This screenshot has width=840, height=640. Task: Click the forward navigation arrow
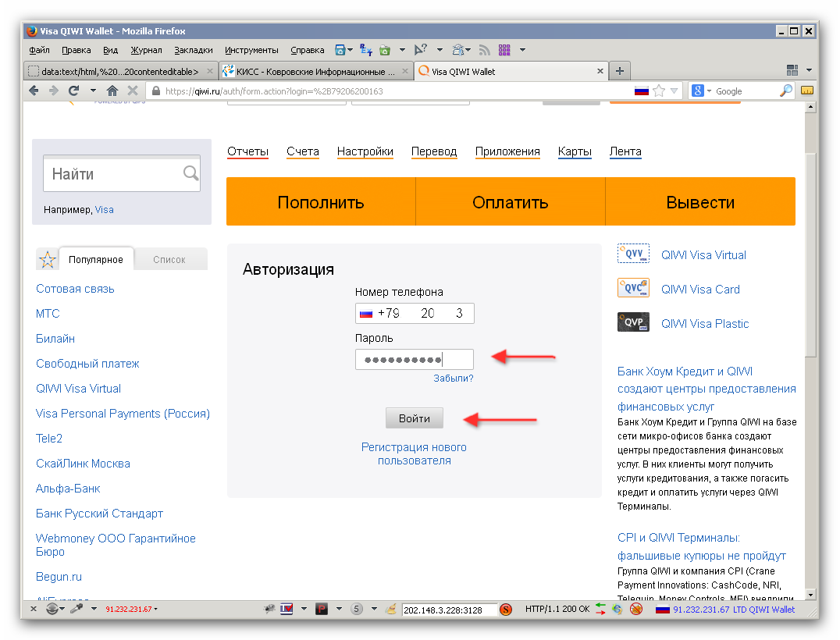pyautogui.click(x=54, y=91)
